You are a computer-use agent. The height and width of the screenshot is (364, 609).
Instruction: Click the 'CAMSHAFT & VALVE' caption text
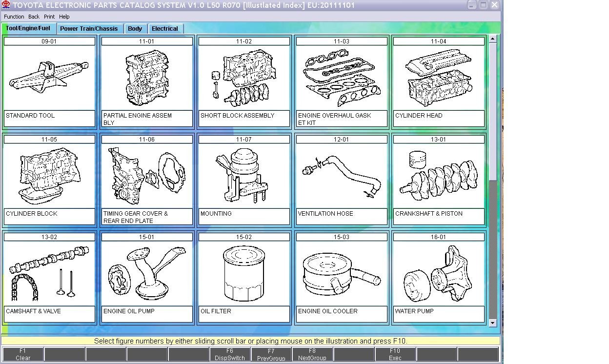(x=33, y=311)
